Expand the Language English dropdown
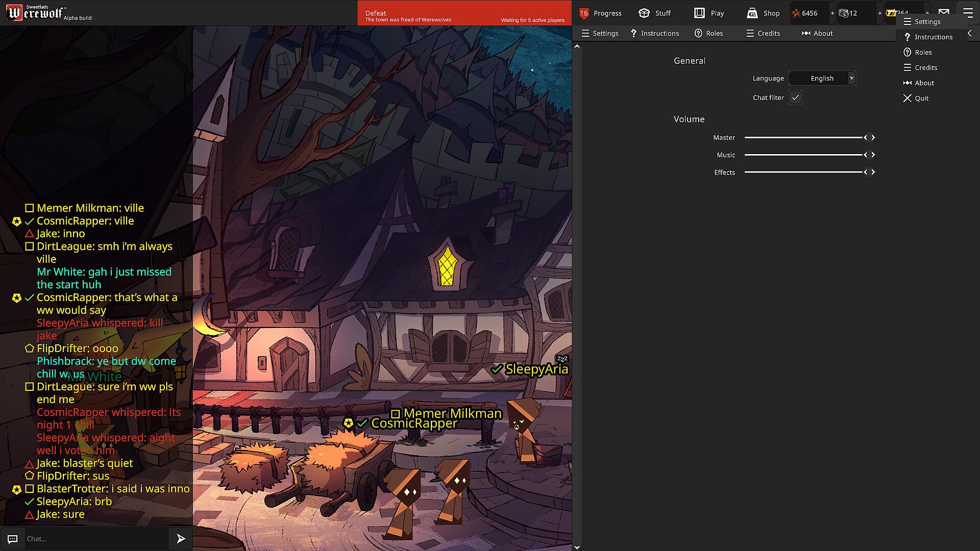Viewport: 980px width, 551px height. 851,78
